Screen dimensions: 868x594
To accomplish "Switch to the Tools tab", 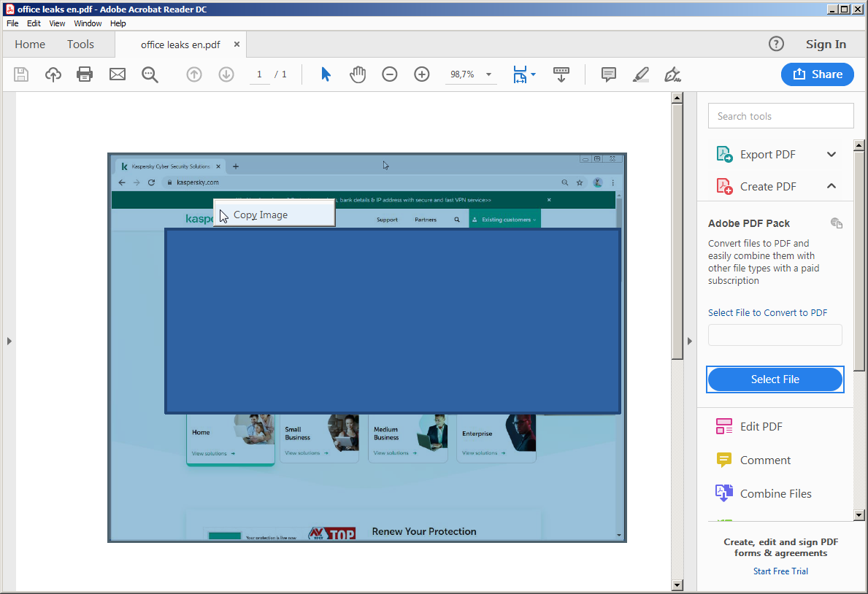I will point(80,45).
